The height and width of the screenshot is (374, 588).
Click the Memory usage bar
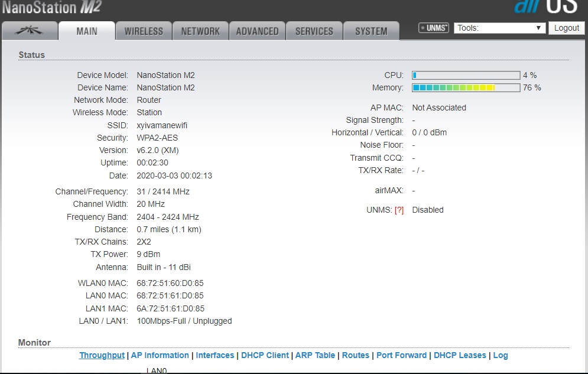[466, 87]
